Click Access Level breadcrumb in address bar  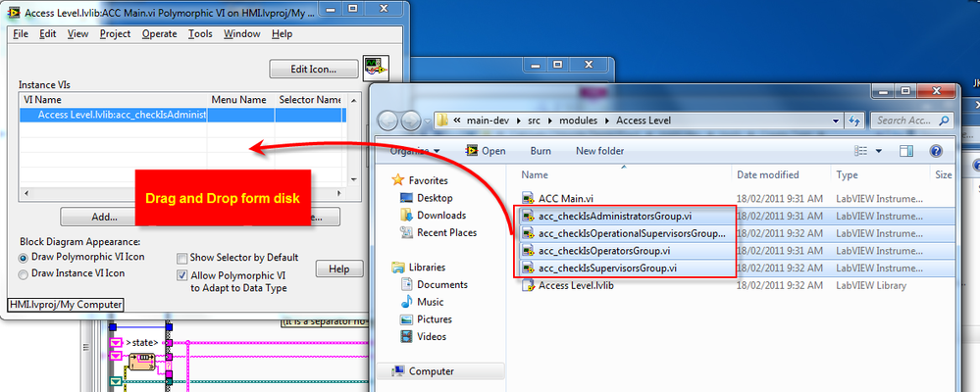tap(644, 120)
